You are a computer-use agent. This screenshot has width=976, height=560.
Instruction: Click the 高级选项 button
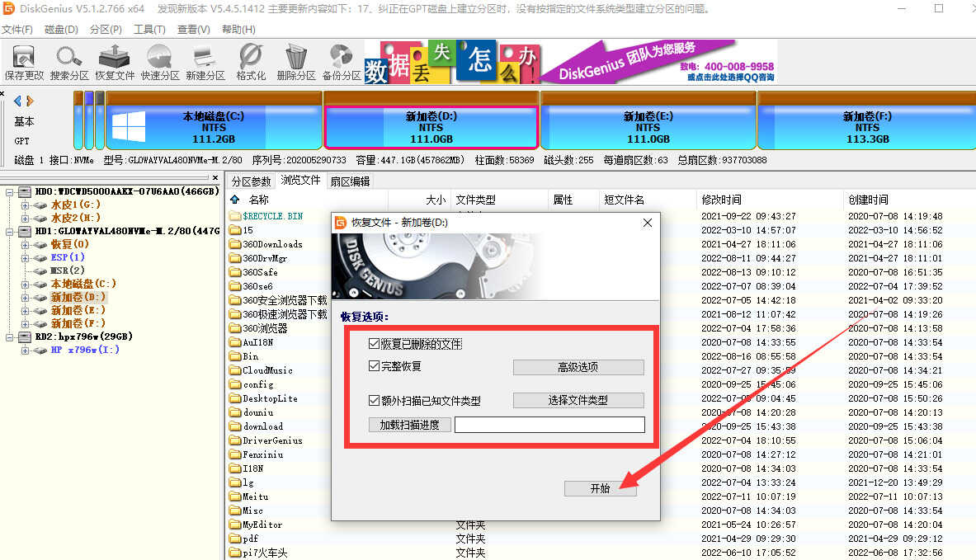point(578,367)
